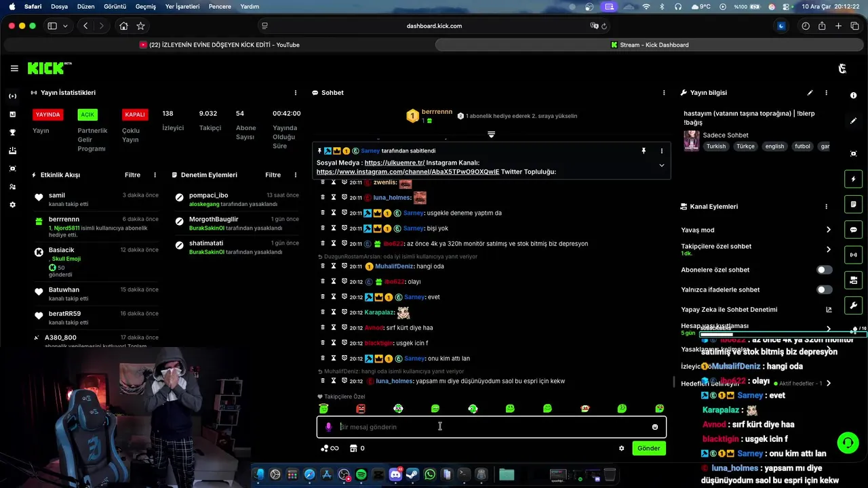Open Sohbet panel three-dot menu
Viewport: 868px width, 488px height.
pos(664,93)
